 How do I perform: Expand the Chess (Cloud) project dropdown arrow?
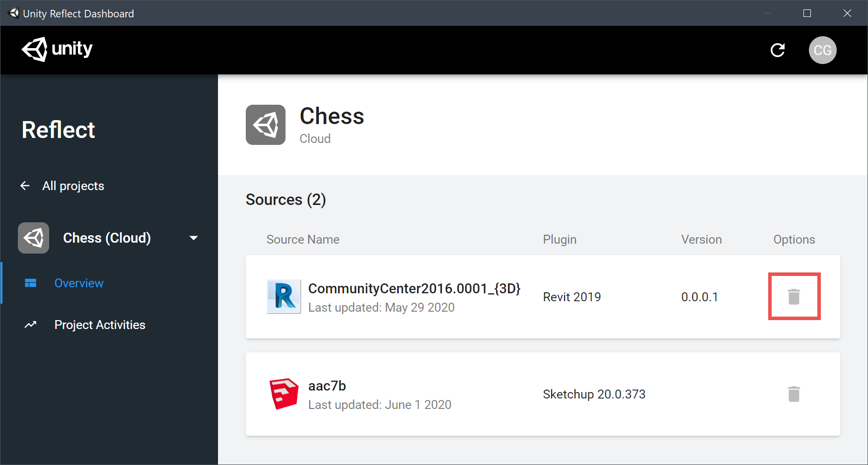(194, 238)
